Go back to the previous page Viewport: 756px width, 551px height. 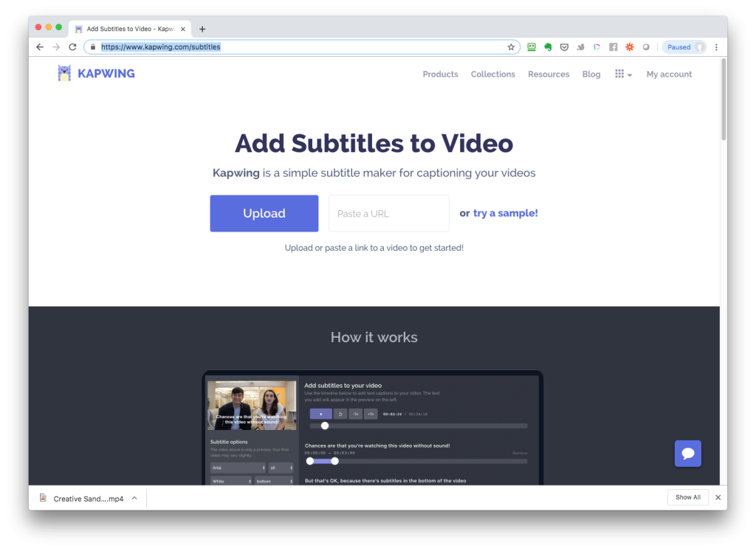pos(40,47)
